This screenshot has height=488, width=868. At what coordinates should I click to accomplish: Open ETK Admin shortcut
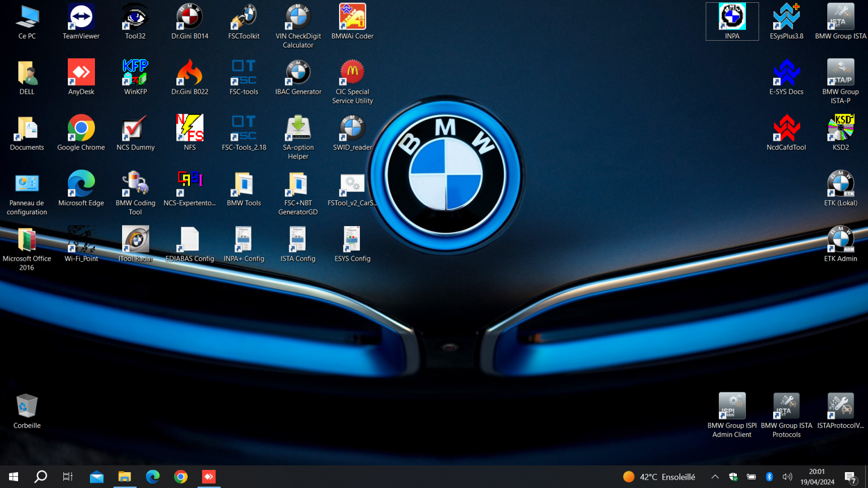[x=840, y=244]
